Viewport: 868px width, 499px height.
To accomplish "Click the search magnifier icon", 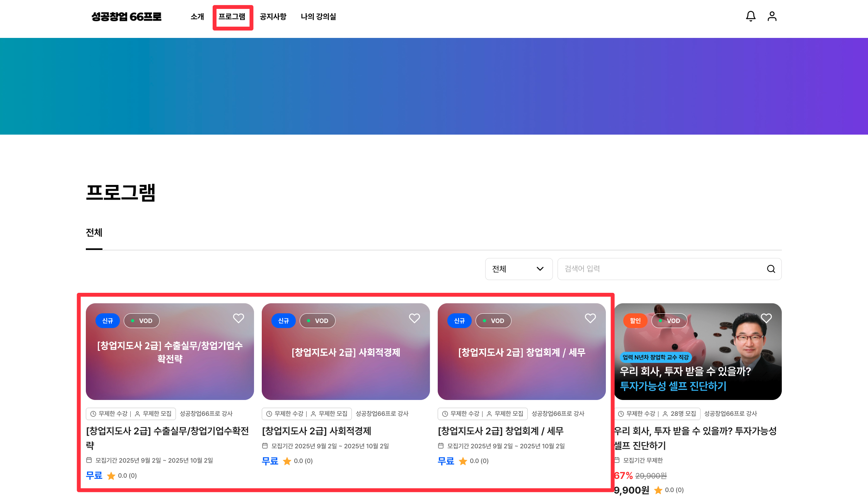I will [x=771, y=269].
